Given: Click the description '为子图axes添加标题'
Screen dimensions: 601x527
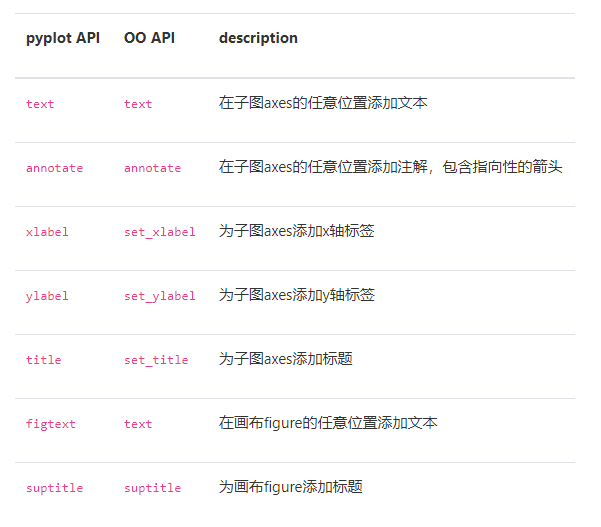Looking at the screenshot, I should click(x=286, y=359).
